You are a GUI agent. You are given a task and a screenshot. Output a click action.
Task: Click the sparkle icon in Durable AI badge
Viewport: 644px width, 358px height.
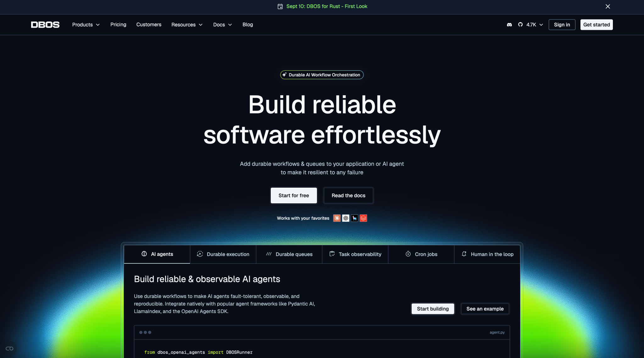pyautogui.click(x=284, y=75)
